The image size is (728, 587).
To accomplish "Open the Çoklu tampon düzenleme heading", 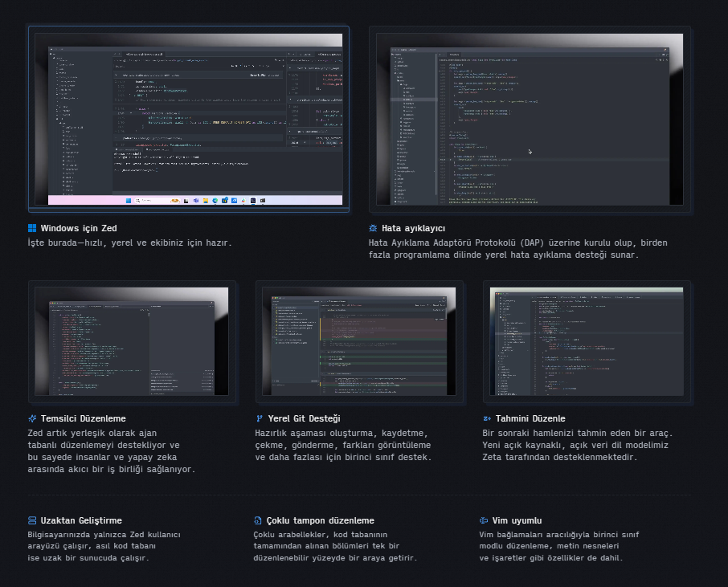I will pyautogui.click(x=321, y=520).
